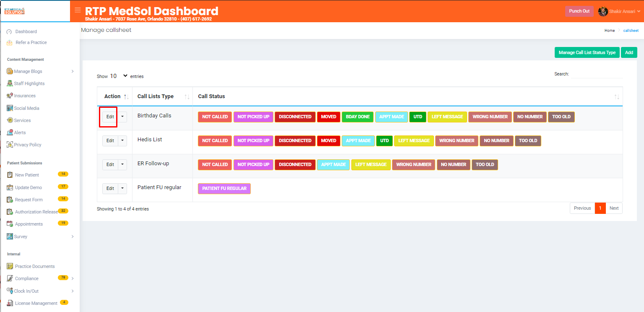Click the Insurances icon

(10, 96)
